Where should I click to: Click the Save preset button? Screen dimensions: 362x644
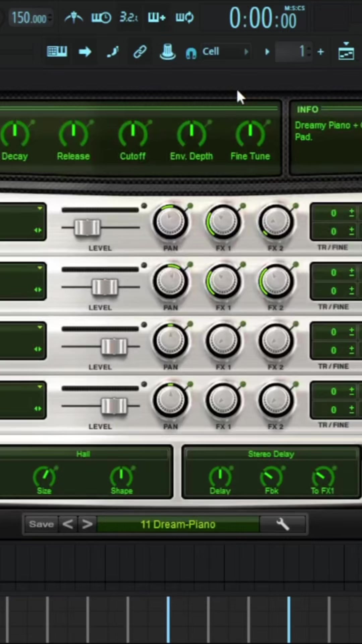tap(41, 524)
